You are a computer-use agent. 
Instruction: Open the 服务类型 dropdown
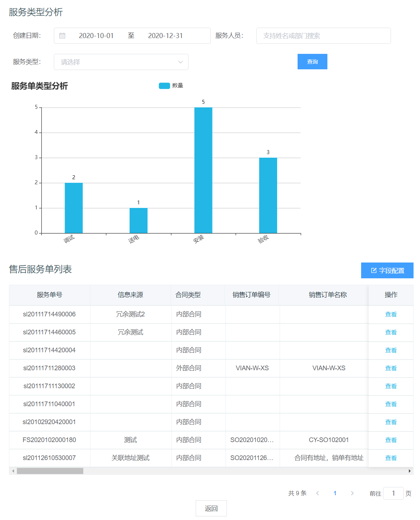click(121, 62)
